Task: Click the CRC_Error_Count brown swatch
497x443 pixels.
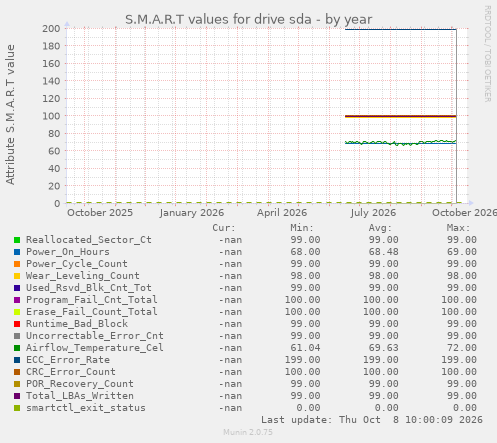Action: coord(17,372)
